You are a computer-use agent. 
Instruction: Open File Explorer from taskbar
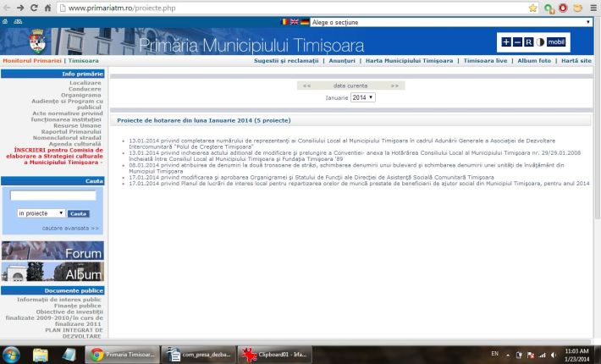click(41, 355)
